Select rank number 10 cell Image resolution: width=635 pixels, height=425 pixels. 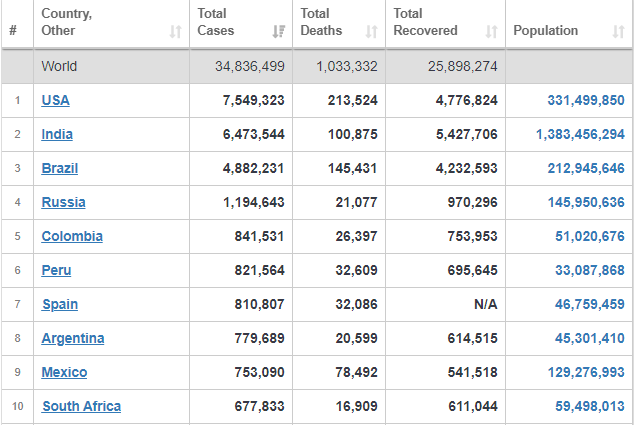point(17,406)
